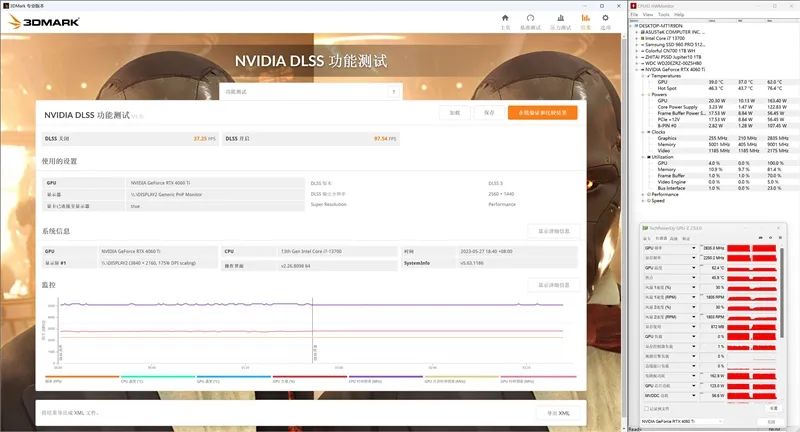Click the Save (保存) button in 3DMark

coord(489,113)
